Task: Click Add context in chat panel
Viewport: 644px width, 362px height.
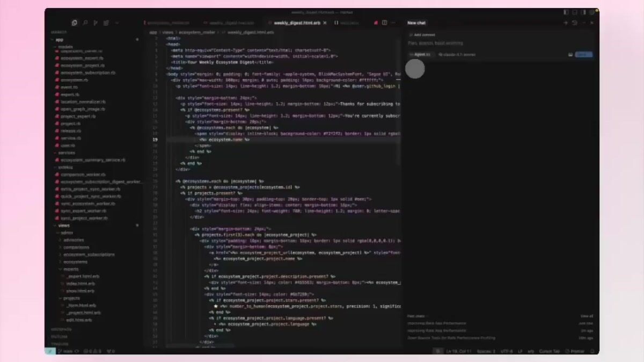Action: click(422, 35)
